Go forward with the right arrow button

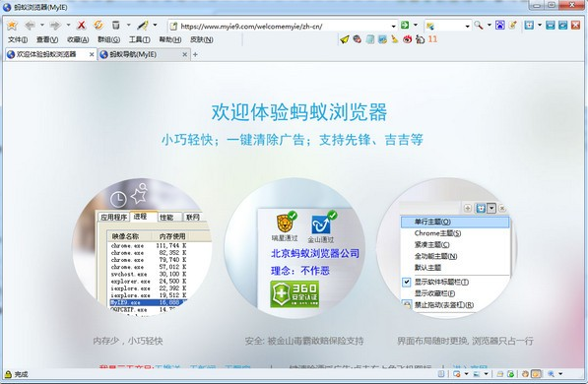(x=55, y=26)
